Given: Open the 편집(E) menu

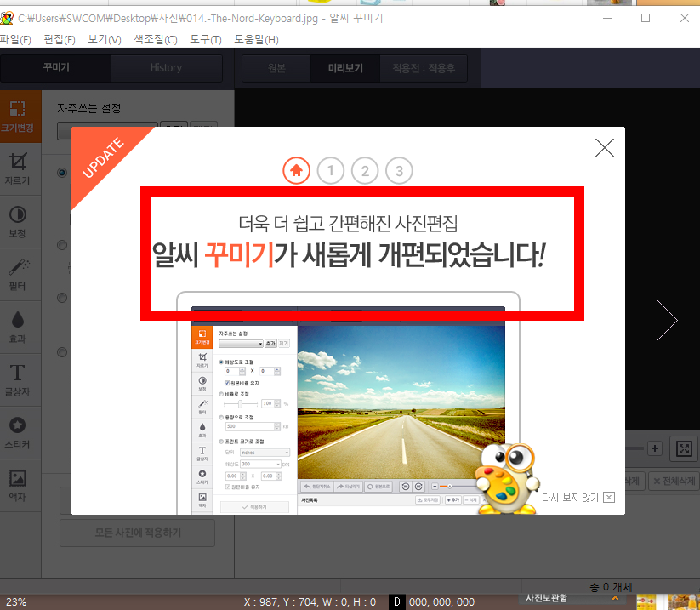Looking at the screenshot, I should point(60,40).
